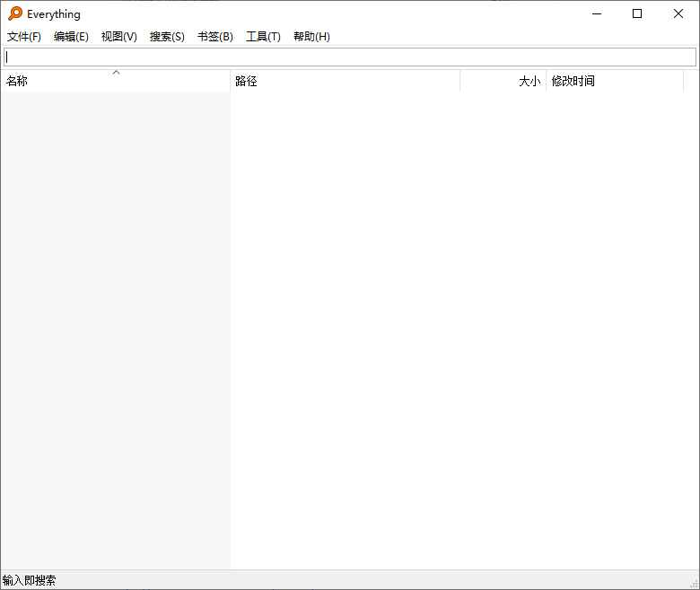Open the 工具(T) menu
Viewport: 700px width, 590px height.
click(263, 37)
